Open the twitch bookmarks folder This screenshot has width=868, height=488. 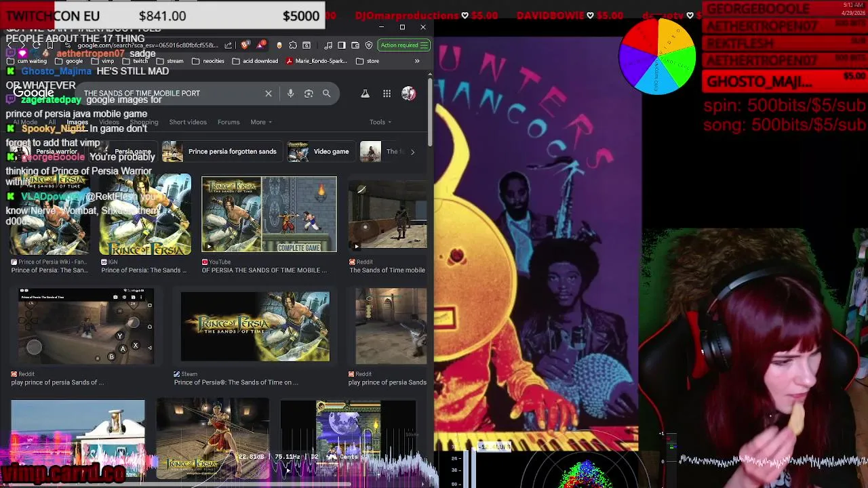[135, 61]
